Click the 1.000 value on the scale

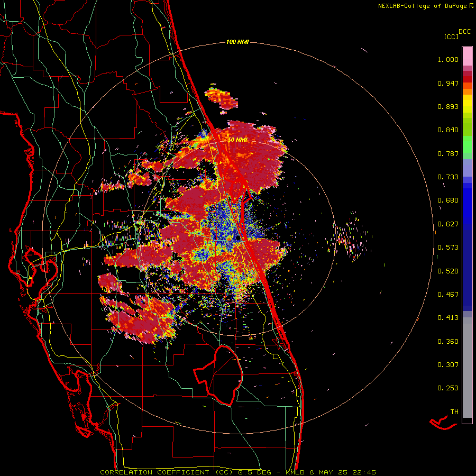[x=448, y=59]
